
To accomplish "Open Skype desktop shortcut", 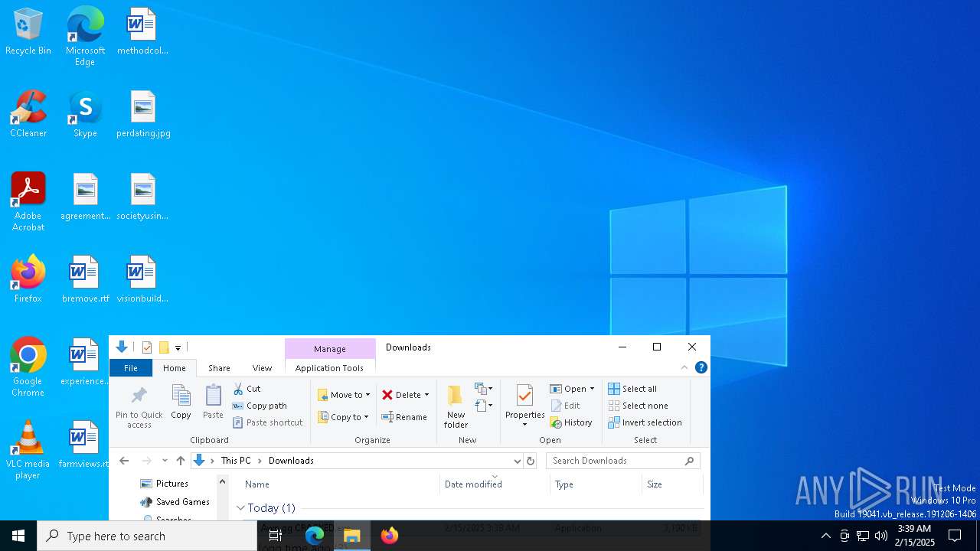I will click(85, 115).
